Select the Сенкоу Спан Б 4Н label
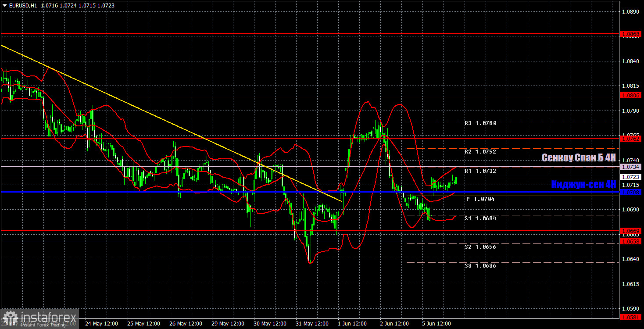Screen dimensions: 644x329 point(579,158)
